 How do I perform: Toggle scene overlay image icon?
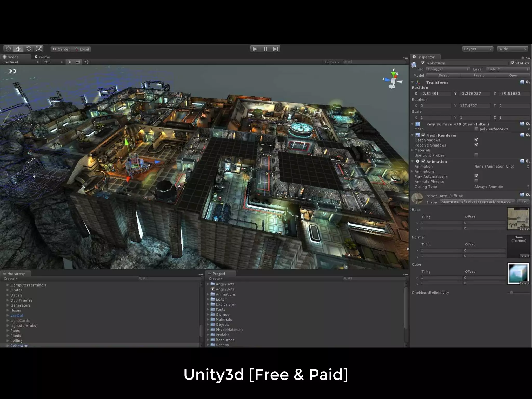[x=78, y=62]
